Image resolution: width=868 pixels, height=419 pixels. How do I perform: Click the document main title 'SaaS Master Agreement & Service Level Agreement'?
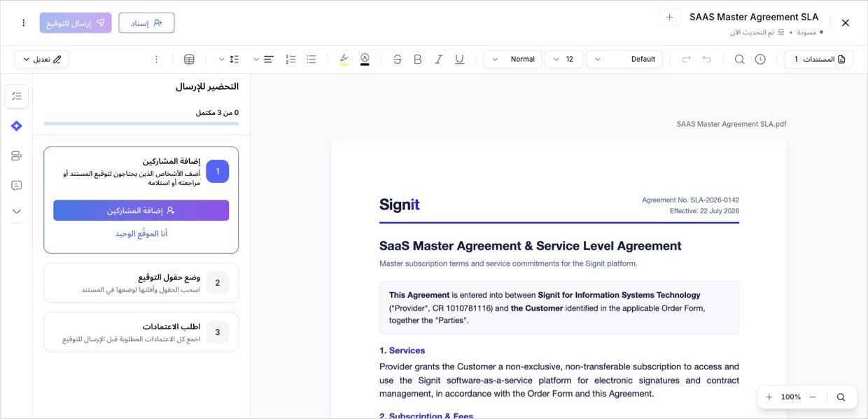(x=531, y=246)
